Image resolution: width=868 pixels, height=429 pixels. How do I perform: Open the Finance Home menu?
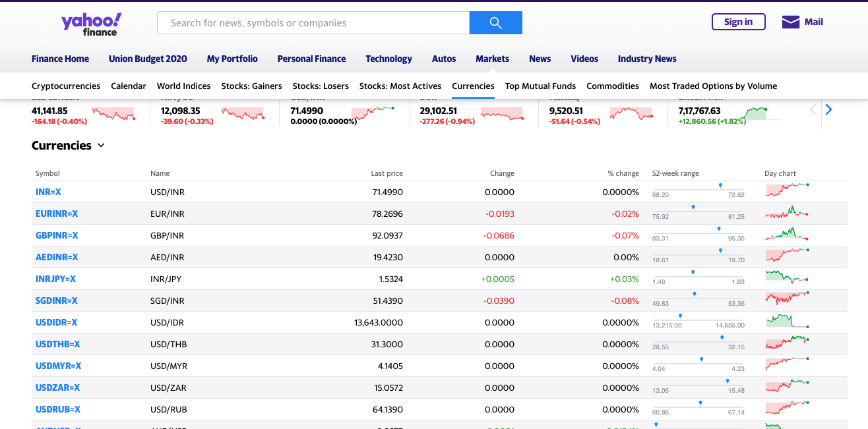60,59
